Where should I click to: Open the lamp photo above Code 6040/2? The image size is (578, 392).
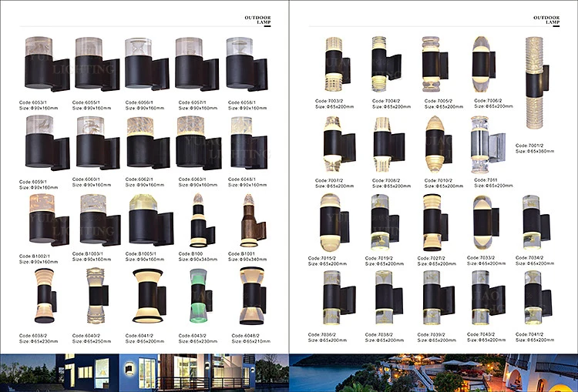tap(97, 296)
